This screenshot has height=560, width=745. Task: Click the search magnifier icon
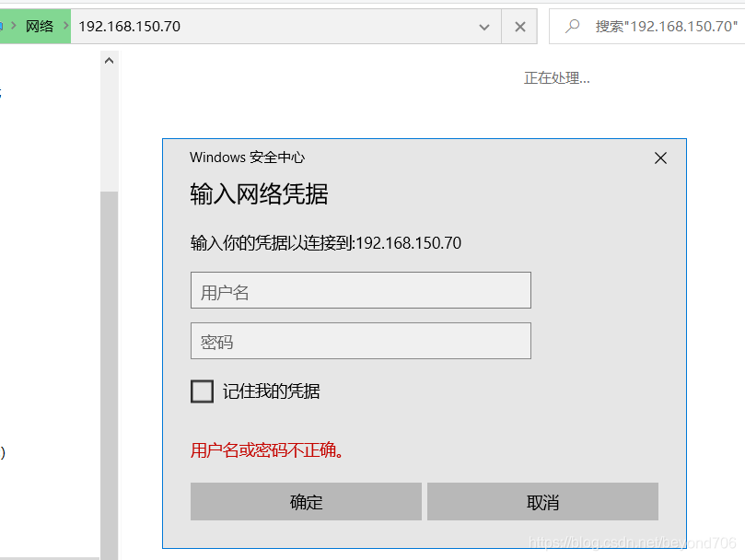tap(574, 25)
